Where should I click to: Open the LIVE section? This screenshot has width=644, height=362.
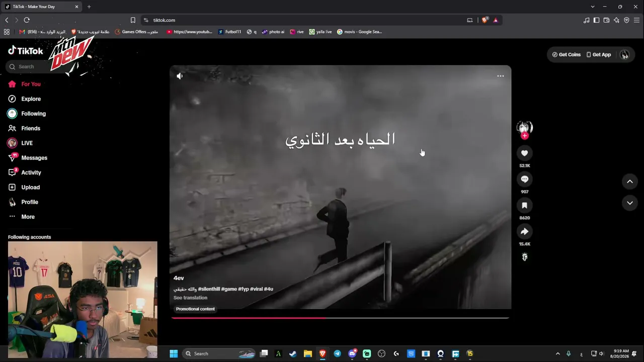coord(20,143)
